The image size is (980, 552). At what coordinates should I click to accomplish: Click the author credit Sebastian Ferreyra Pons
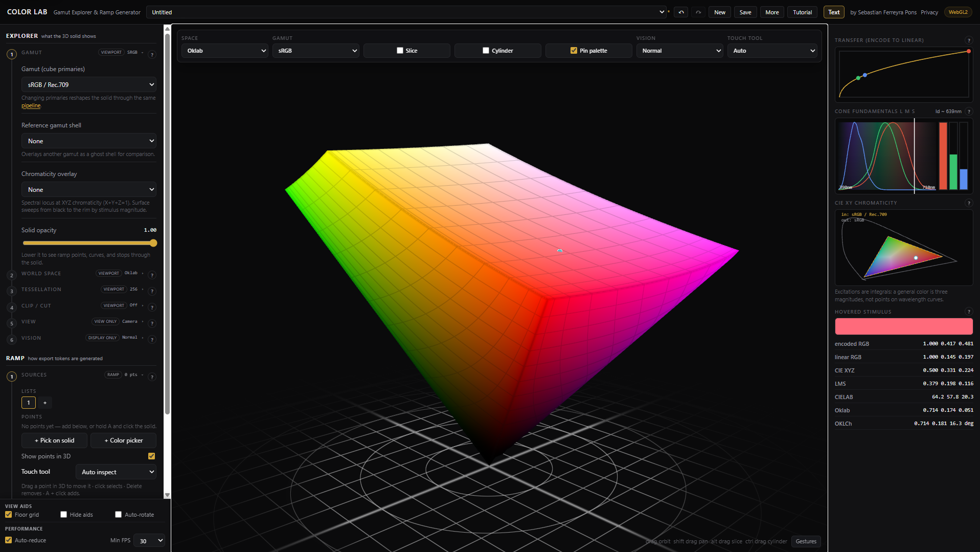pos(883,12)
